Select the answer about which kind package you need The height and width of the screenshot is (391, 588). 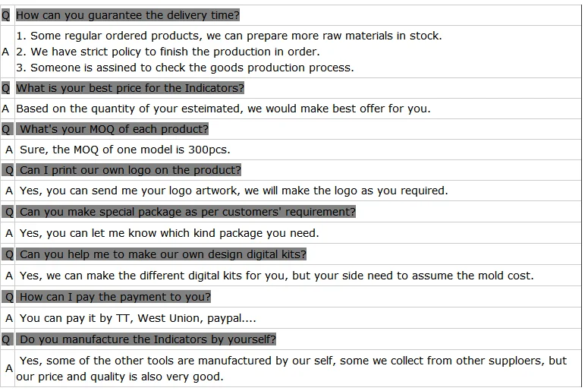(169, 233)
